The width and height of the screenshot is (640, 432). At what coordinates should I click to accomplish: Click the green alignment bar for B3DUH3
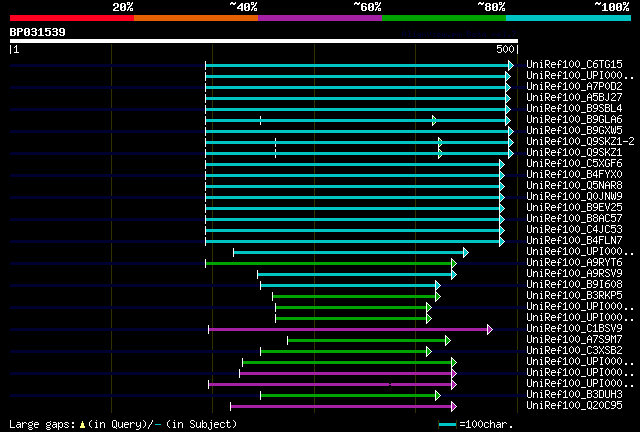(348, 396)
